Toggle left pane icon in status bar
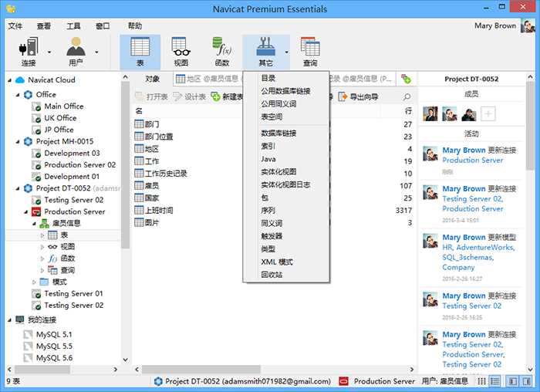The width and height of the screenshot is (540, 392). coord(513,381)
